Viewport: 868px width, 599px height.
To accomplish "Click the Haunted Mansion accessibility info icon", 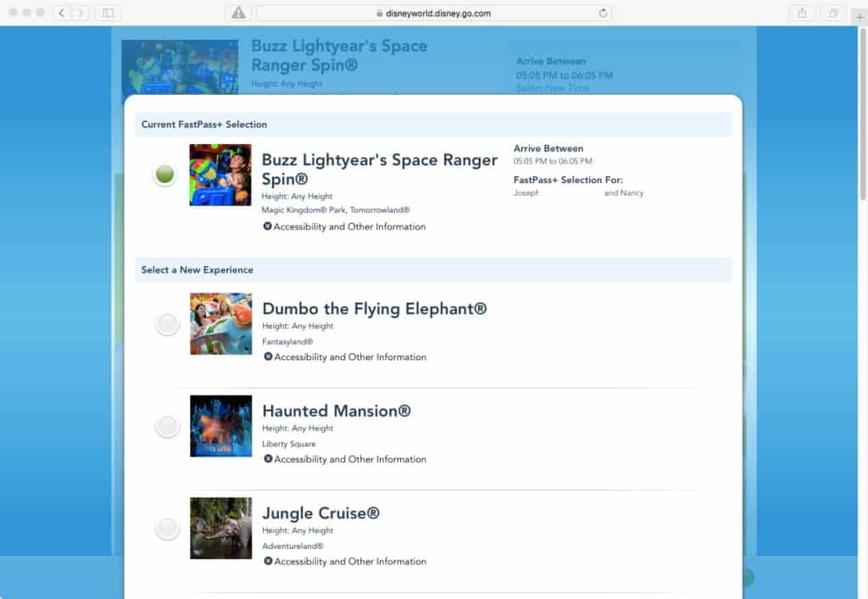I will (268, 458).
